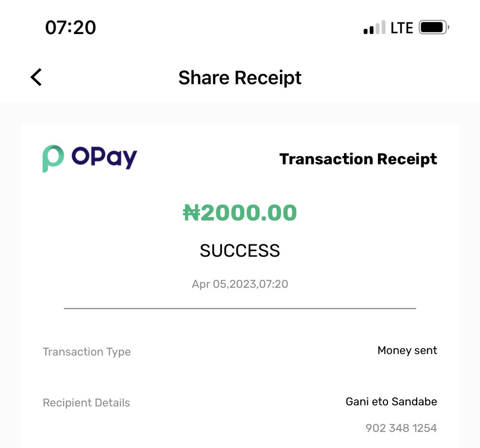The image size is (480, 448).
Task: Tap the SUCCESS status text
Action: coord(240,251)
